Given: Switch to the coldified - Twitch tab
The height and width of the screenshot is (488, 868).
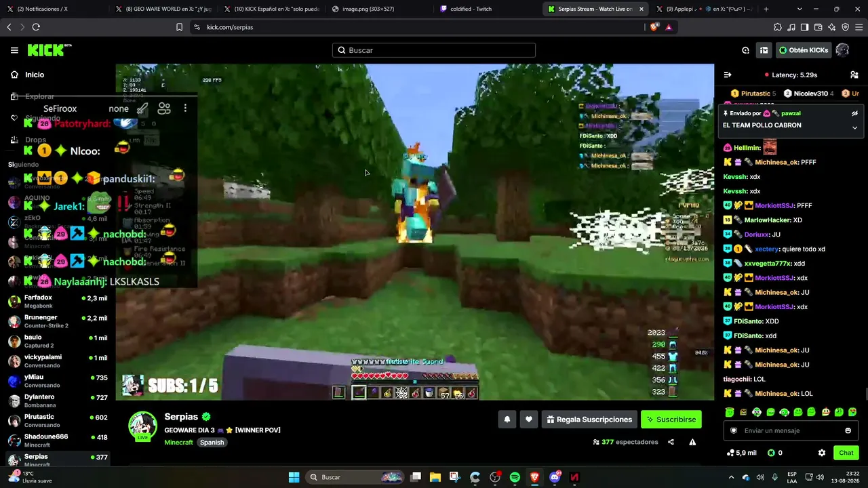Looking at the screenshot, I should [x=488, y=9].
